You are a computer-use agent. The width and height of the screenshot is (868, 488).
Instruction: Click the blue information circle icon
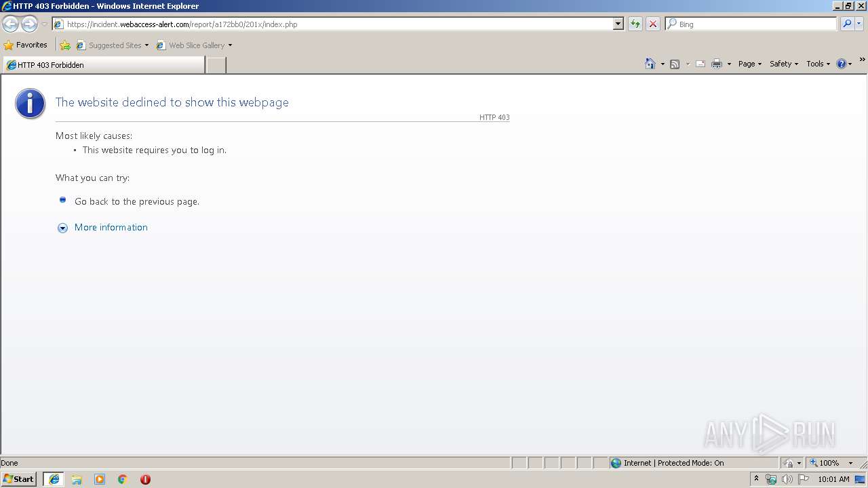tap(30, 104)
